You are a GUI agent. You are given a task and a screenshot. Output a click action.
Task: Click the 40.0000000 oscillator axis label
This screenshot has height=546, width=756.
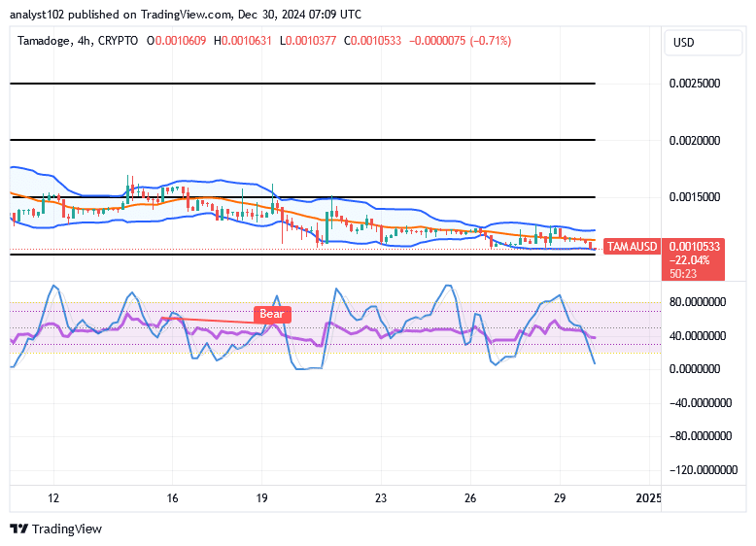[x=697, y=335]
